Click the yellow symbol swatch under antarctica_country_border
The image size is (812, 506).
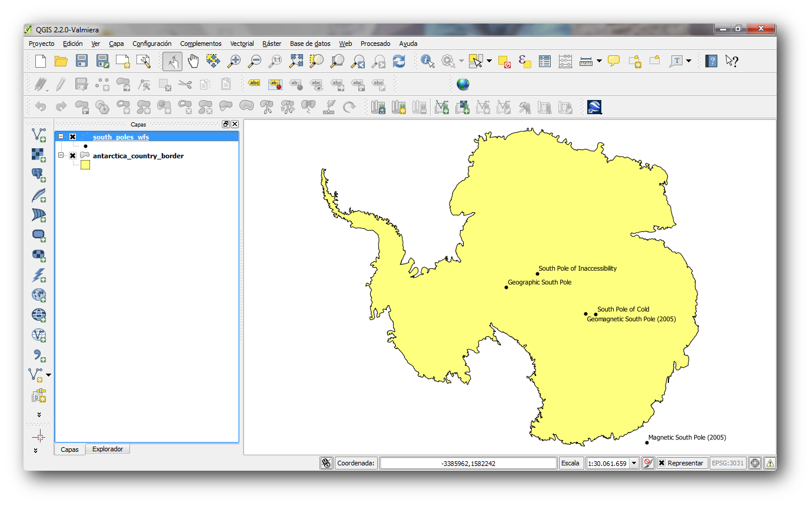point(85,165)
